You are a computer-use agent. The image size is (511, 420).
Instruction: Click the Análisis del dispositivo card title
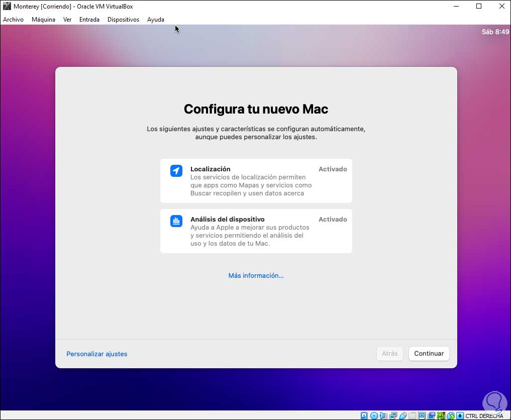pos(228,219)
